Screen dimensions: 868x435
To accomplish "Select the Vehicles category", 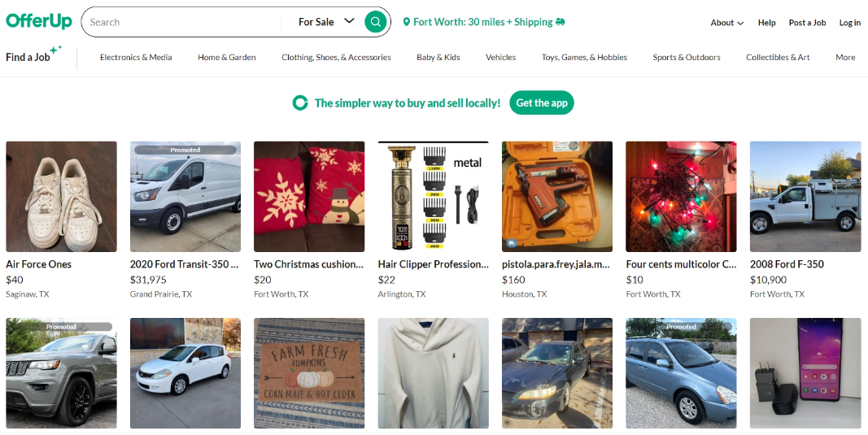I will click(x=500, y=58).
